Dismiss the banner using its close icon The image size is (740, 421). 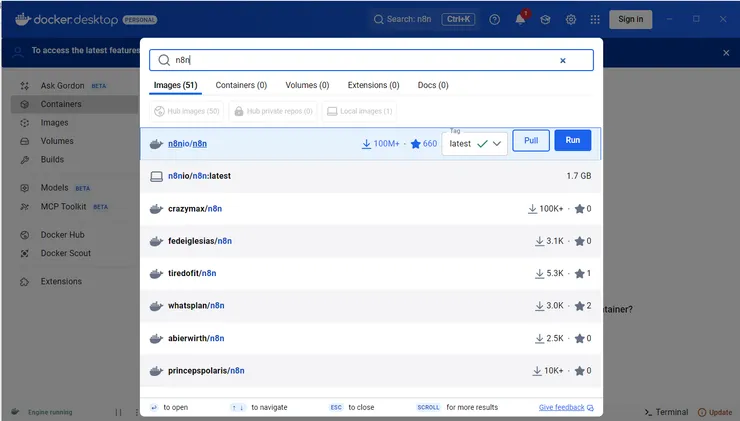(x=726, y=52)
